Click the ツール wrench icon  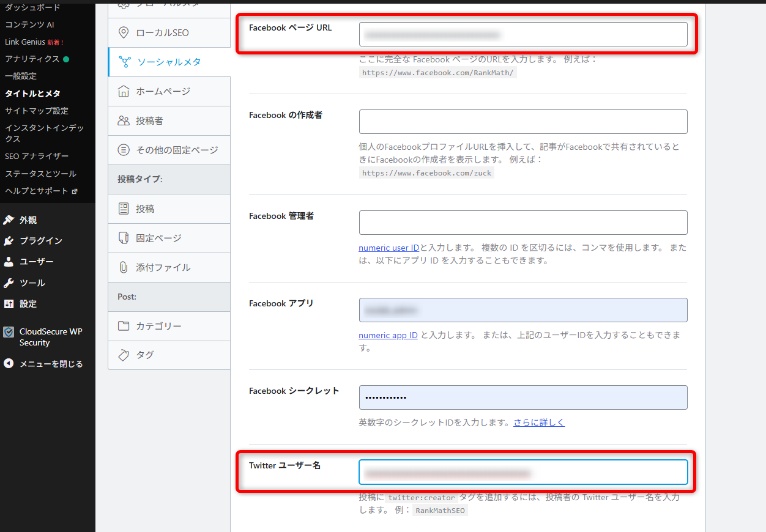tap(9, 283)
